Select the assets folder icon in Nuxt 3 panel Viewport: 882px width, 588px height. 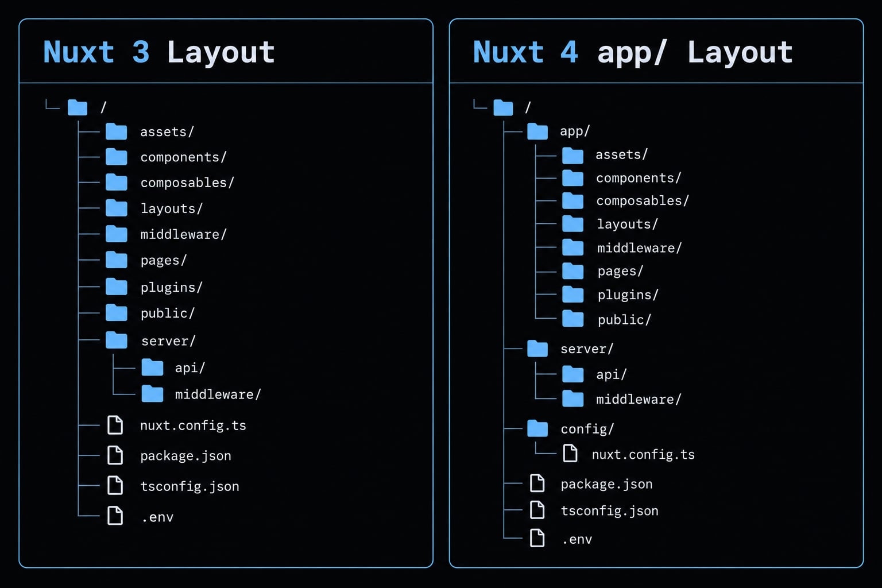coord(116,132)
